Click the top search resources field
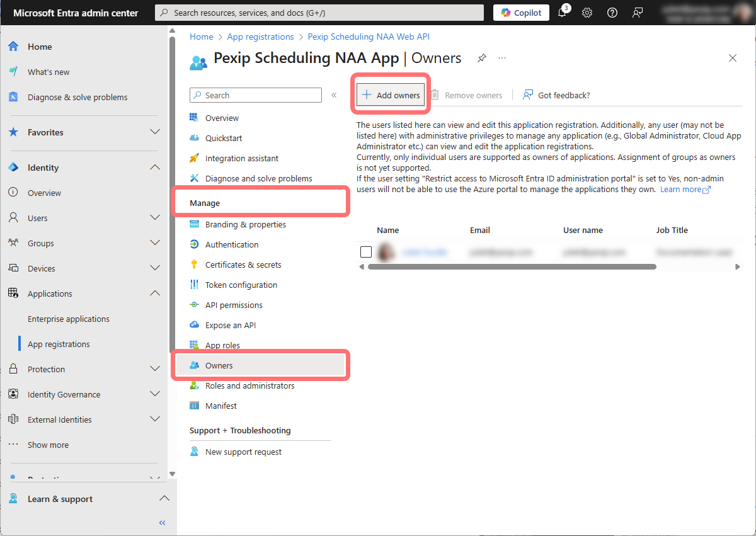Image resolution: width=756 pixels, height=536 pixels. (x=319, y=13)
